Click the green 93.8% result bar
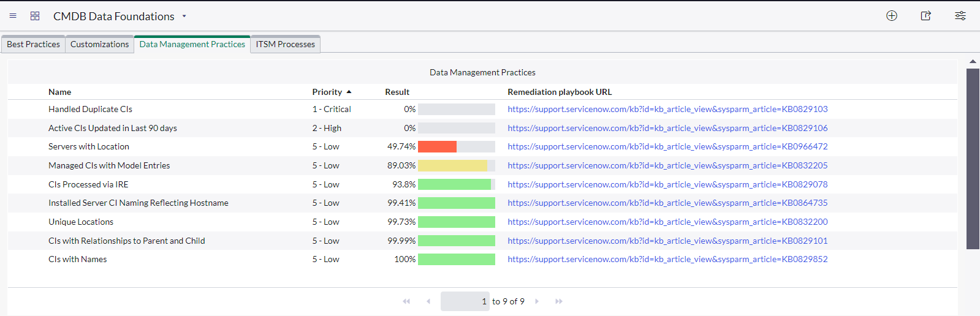980x316 pixels. tap(454, 184)
